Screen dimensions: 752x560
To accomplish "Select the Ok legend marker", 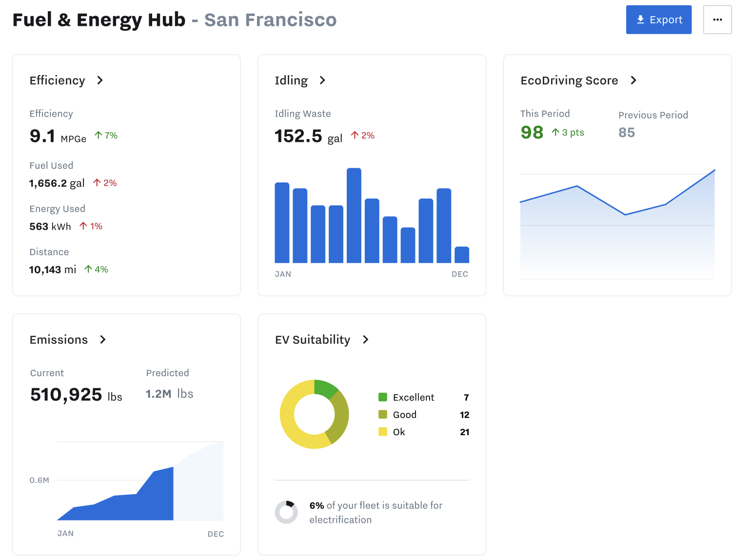I will pos(382,432).
